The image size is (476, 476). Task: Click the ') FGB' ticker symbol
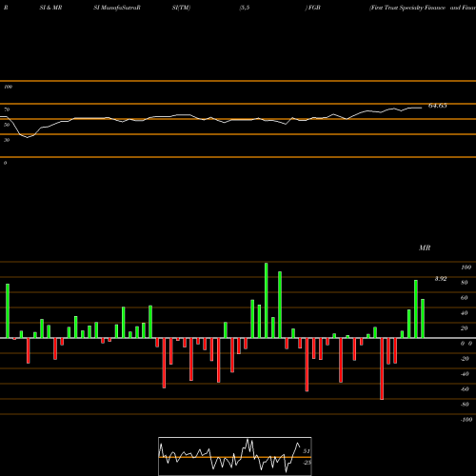tap(313, 8)
